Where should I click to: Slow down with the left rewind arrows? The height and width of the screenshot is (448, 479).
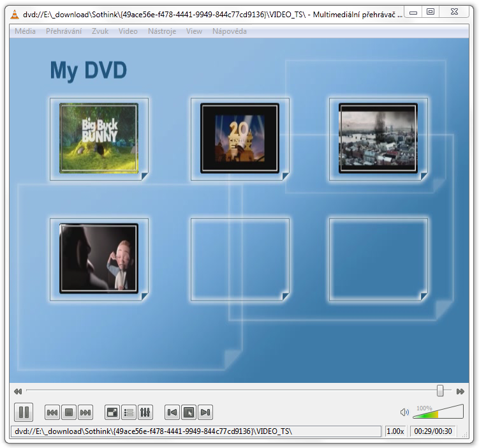tap(18, 391)
